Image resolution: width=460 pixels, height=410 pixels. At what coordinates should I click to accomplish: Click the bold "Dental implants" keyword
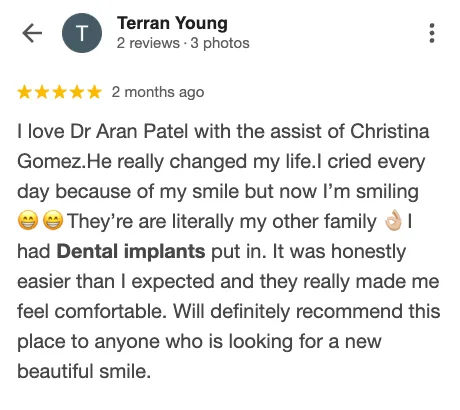tap(131, 251)
